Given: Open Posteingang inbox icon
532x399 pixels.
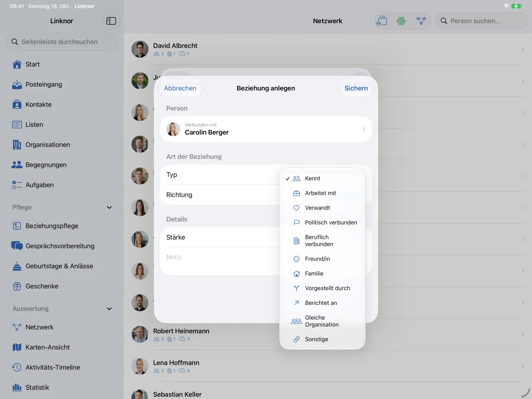Looking at the screenshot, I should 17,84.
